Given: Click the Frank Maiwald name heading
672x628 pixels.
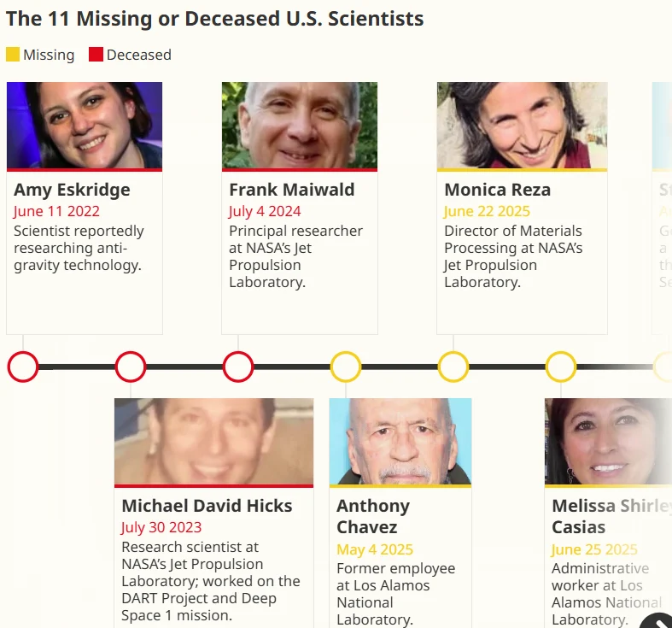Looking at the screenshot, I should click(x=292, y=190).
